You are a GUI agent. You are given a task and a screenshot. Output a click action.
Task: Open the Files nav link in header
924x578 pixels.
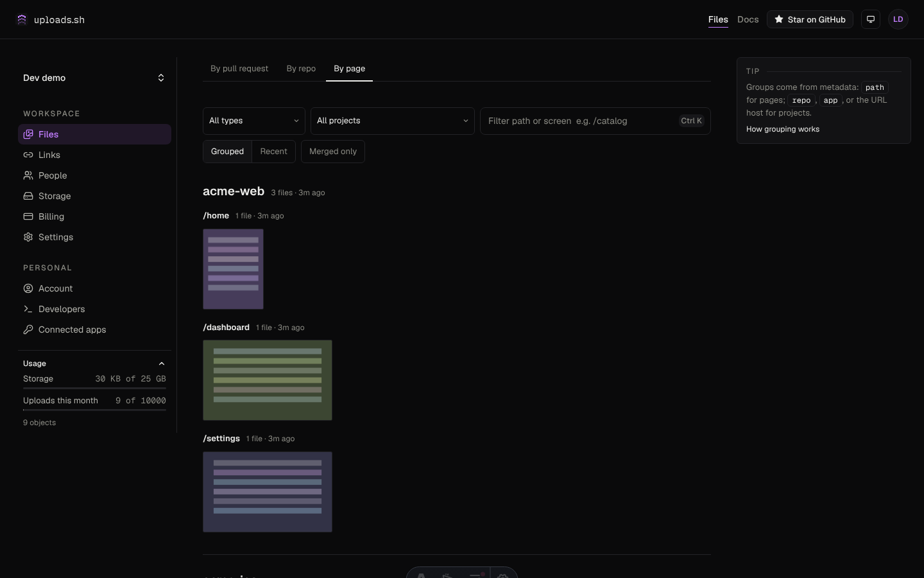click(718, 19)
